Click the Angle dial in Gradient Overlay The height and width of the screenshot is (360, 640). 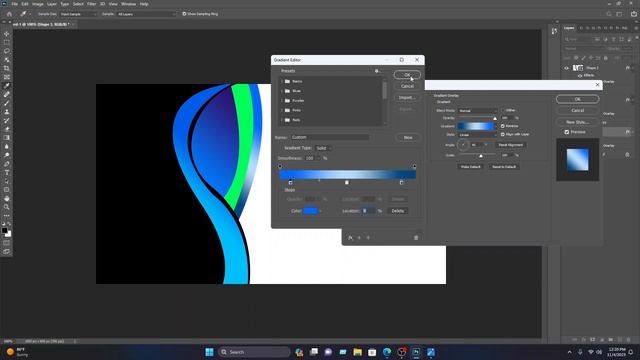pos(463,144)
